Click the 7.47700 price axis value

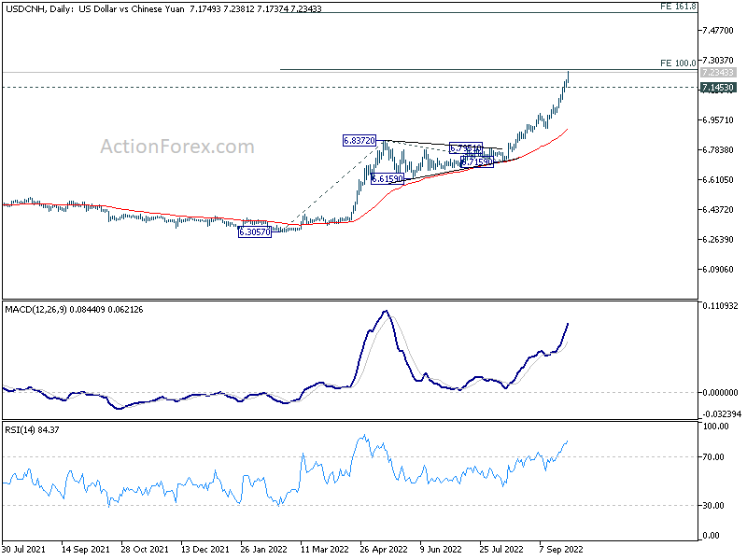point(718,31)
